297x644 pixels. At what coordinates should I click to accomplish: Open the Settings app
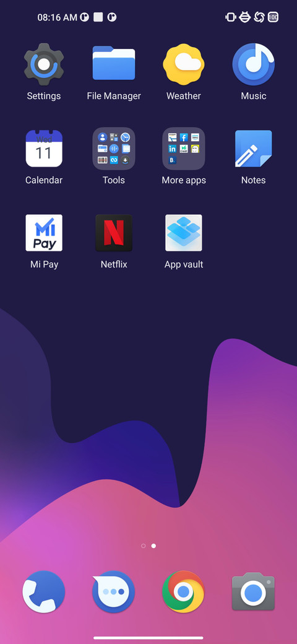(44, 64)
